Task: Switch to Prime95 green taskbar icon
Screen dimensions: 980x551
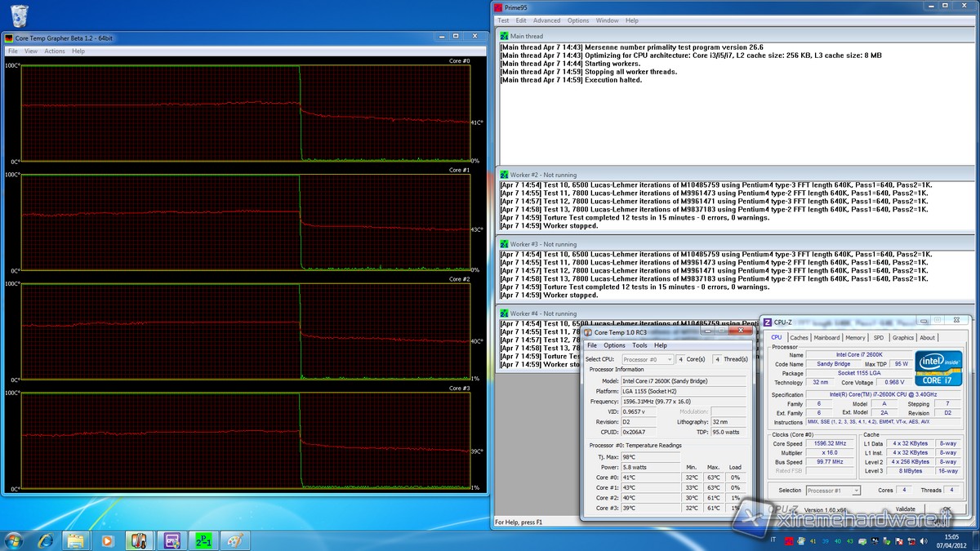Action: pos(203,540)
